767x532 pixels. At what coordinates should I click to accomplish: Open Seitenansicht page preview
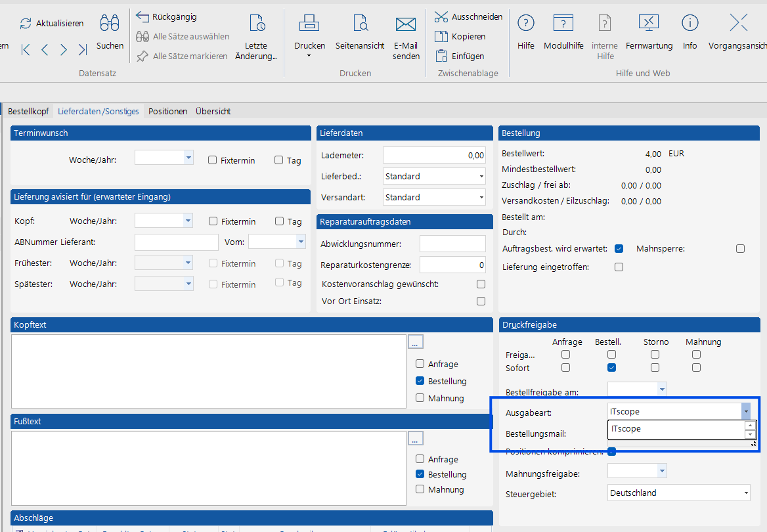tap(360, 24)
